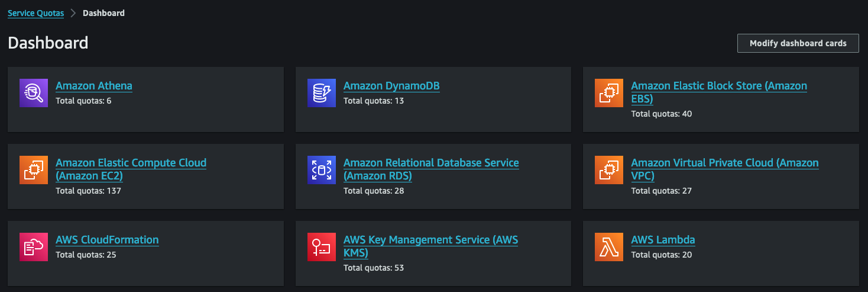
Task: Click the Amazon EBS orange chip icon
Action: point(609,93)
